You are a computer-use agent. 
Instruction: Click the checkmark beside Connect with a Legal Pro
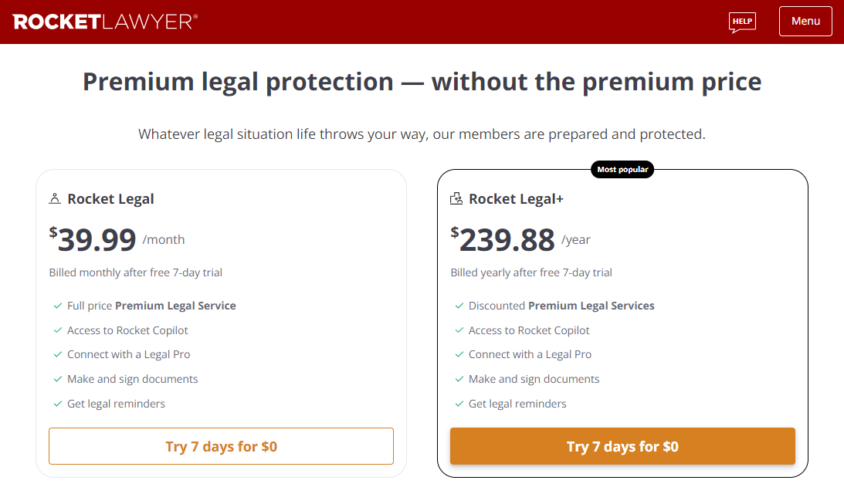[x=57, y=354]
